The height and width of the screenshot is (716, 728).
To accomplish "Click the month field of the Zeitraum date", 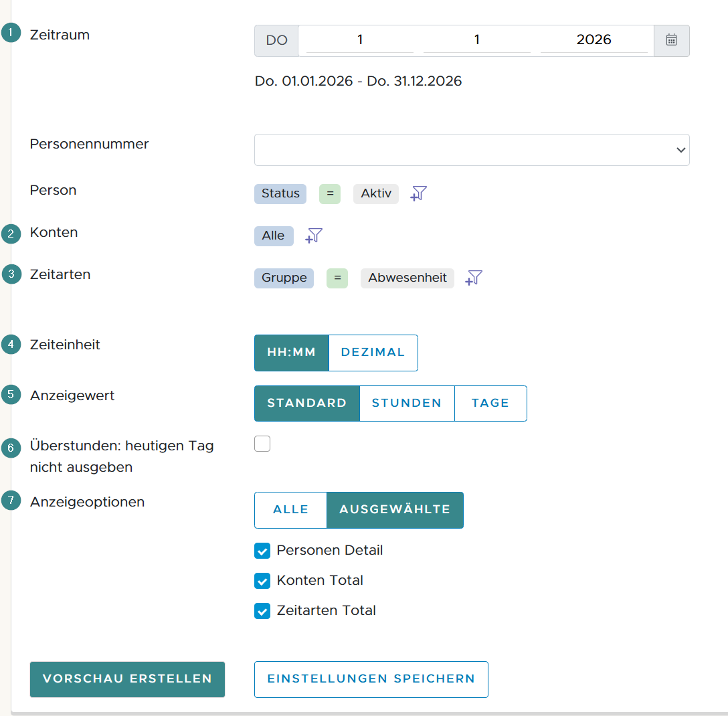I will 477,40.
